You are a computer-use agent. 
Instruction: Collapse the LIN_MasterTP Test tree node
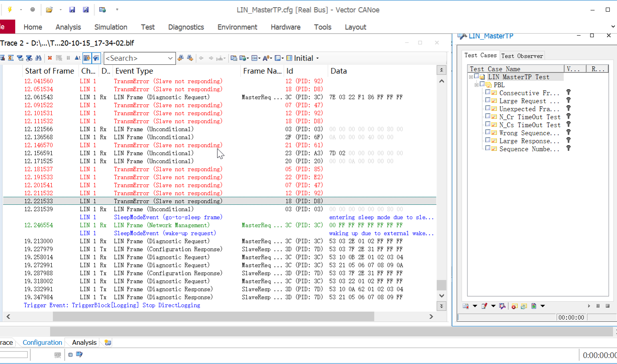471,77
